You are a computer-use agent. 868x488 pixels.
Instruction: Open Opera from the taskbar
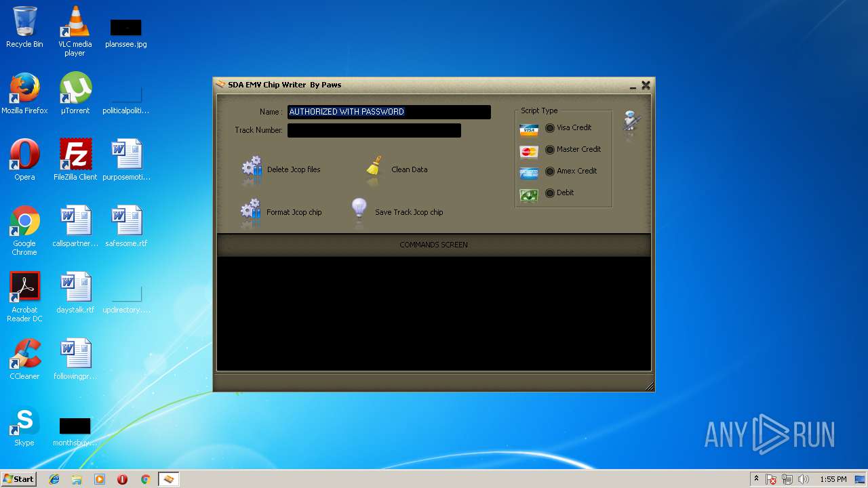coord(122,479)
